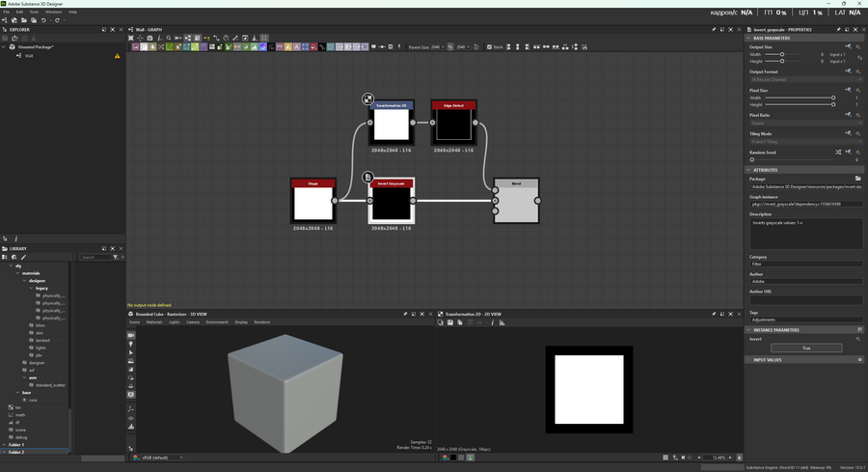The width and height of the screenshot is (868, 472).
Task: Click the Library filter funnel icon
Action: click(x=115, y=257)
